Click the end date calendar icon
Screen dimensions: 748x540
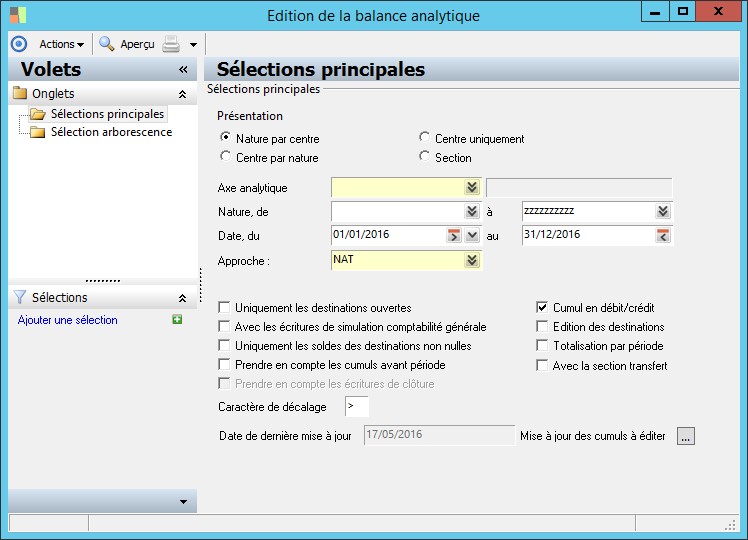click(x=662, y=236)
